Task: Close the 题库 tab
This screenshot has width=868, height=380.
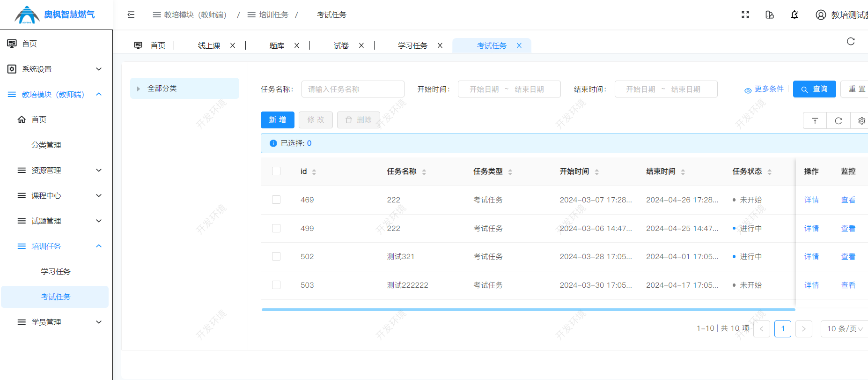Action: [x=297, y=45]
